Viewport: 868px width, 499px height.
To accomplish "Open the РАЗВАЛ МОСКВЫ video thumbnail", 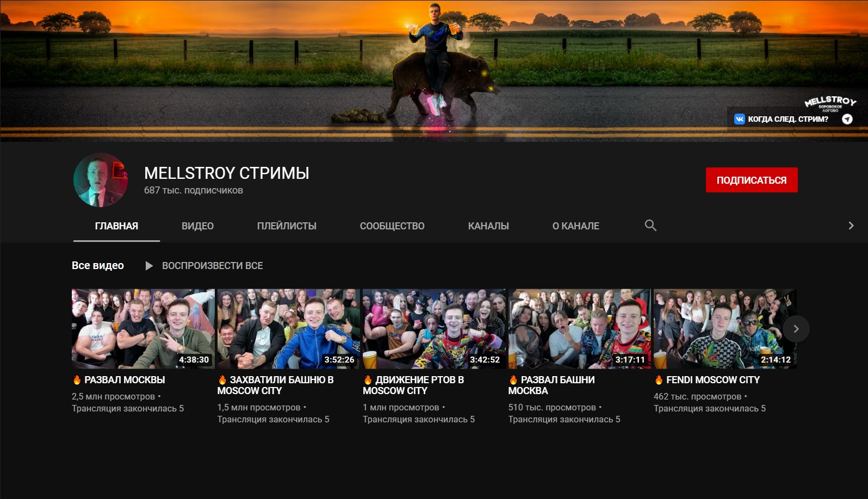I will 143,329.
